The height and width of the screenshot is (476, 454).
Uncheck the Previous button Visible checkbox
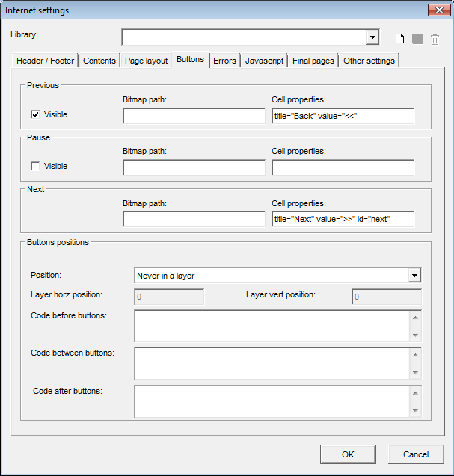tap(35, 114)
